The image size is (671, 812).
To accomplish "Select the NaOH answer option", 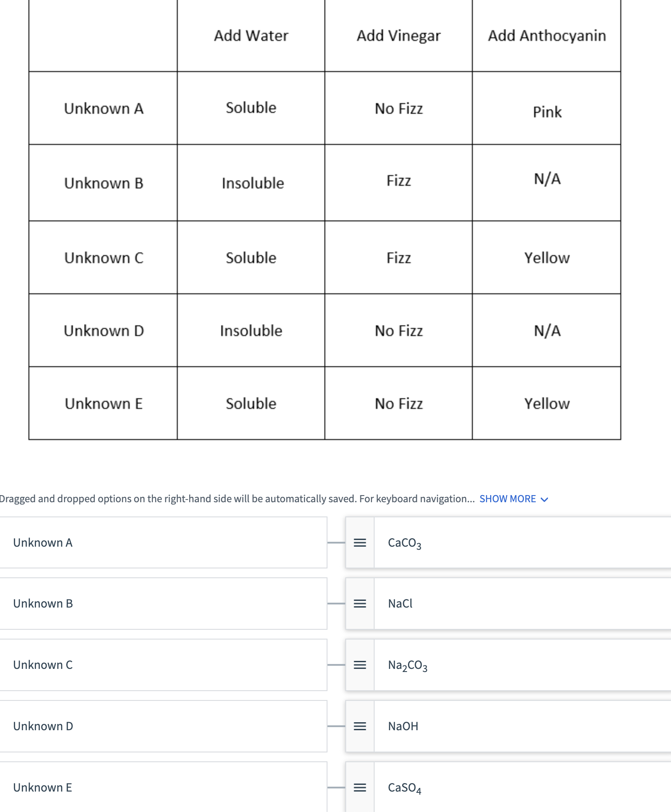I will (x=489, y=726).
